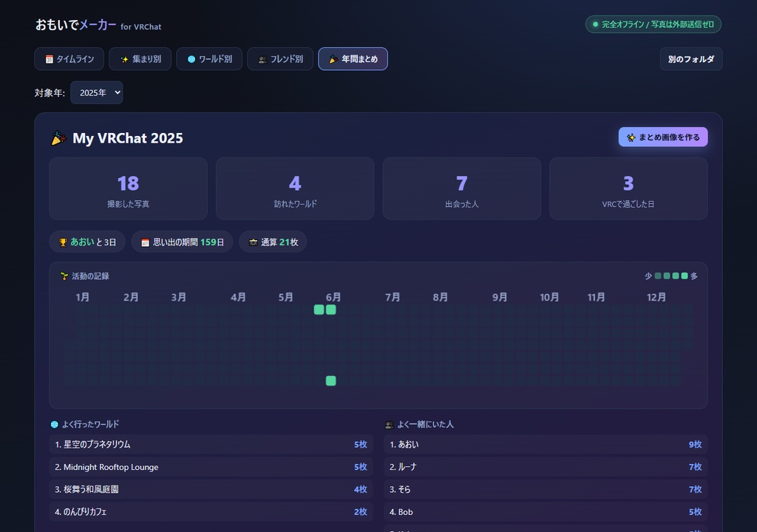Click the 12月 month label
Screen dimensions: 757x532
pos(656,297)
